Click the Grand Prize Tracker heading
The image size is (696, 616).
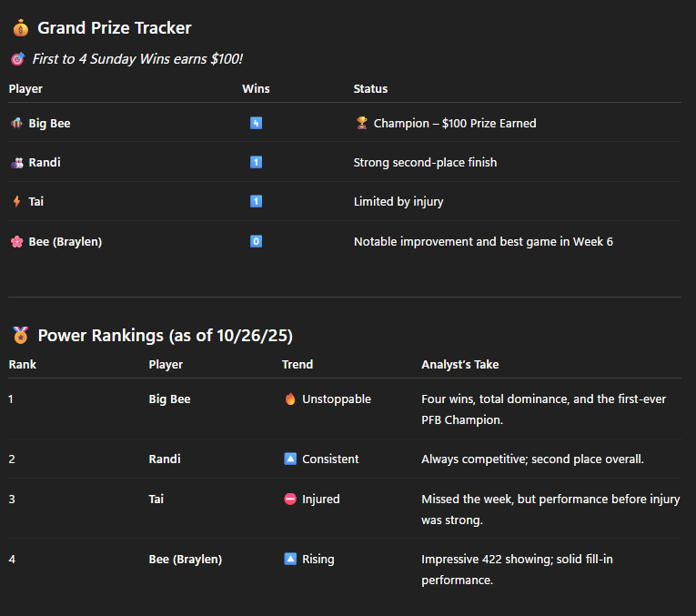[x=114, y=28]
